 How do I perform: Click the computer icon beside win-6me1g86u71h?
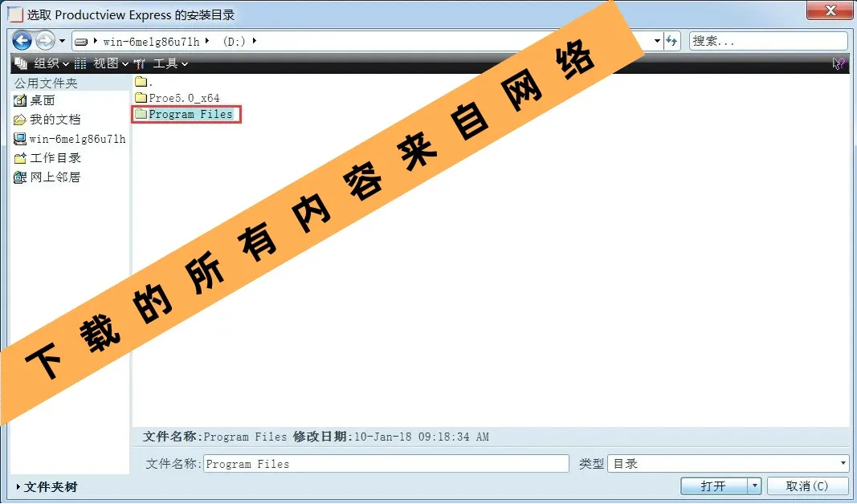[x=19, y=139]
